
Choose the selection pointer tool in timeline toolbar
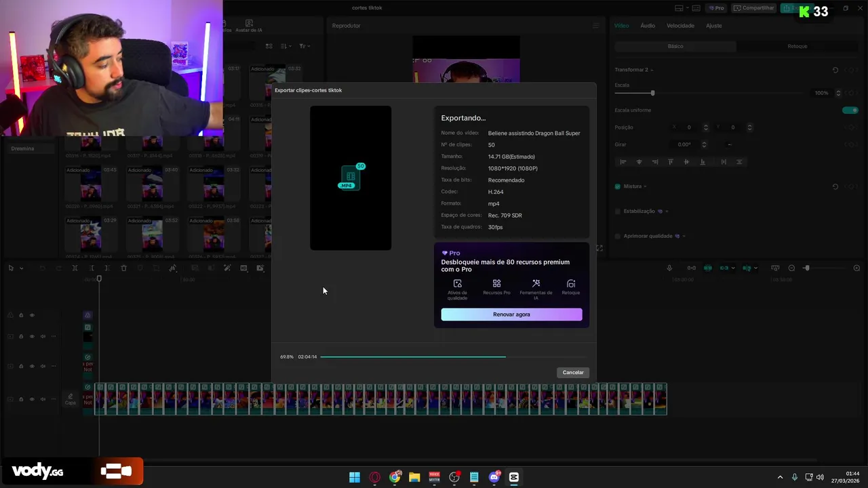[11, 268]
